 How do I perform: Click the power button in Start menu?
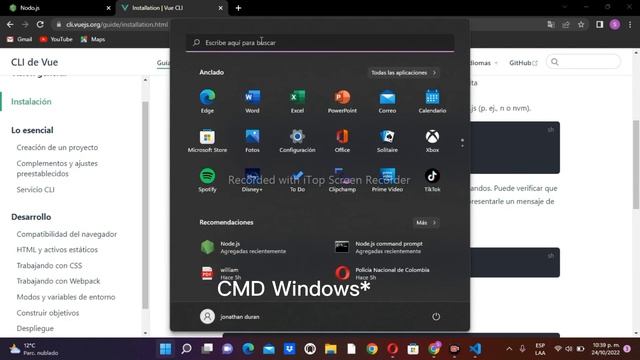pos(436,316)
